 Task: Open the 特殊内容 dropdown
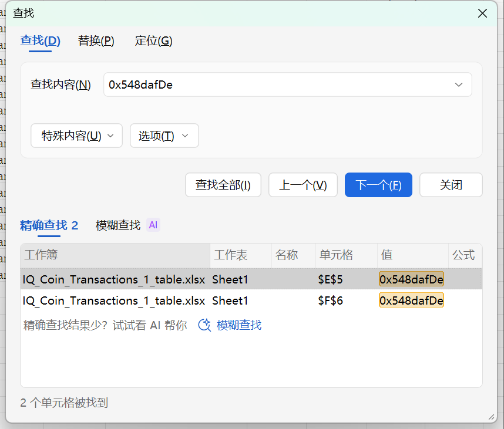coord(76,136)
